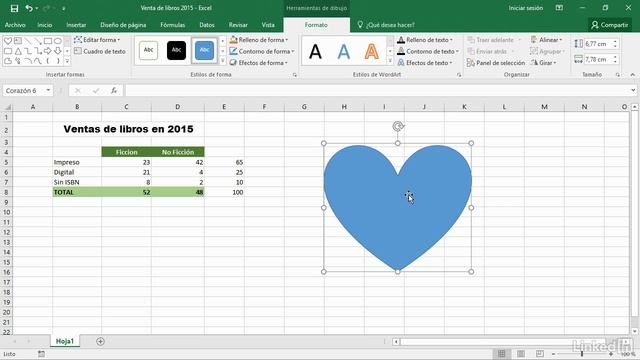
Task: Apply the black WordArt A style
Action: [x=315, y=52]
